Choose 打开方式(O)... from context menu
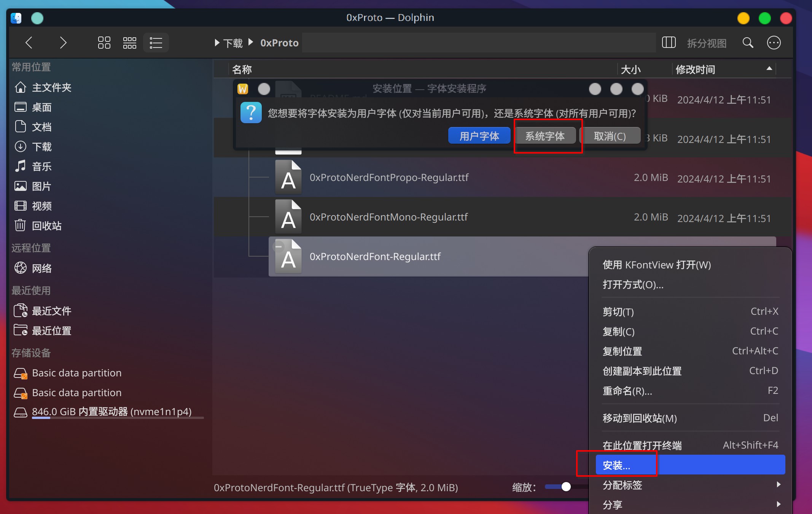This screenshot has height=514, width=812. tap(690, 285)
